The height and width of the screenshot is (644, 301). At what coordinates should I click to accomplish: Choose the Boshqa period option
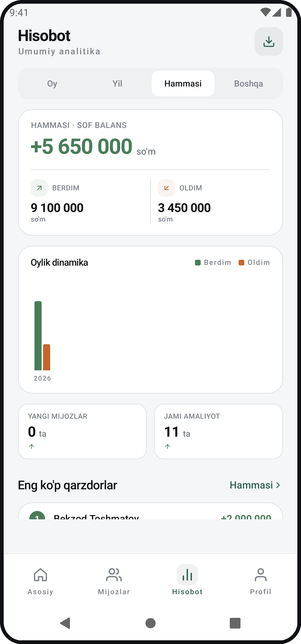(249, 83)
